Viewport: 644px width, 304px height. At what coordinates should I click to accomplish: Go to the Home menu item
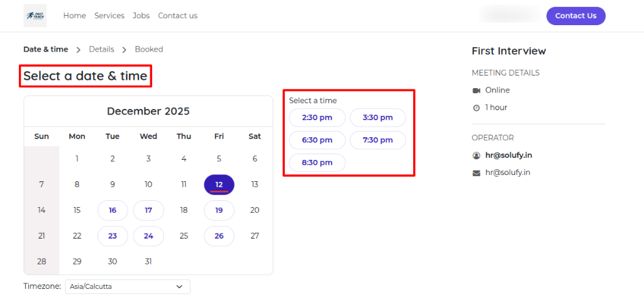coord(74,16)
